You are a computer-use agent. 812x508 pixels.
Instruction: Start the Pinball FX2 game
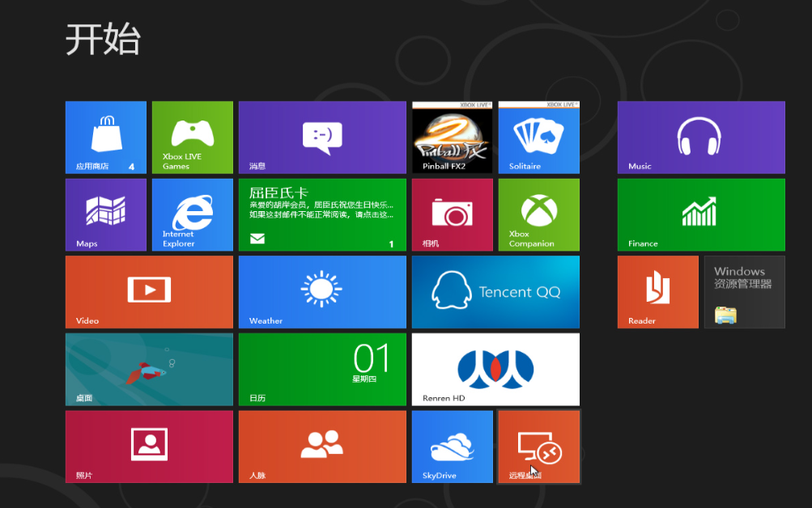click(453, 137)
